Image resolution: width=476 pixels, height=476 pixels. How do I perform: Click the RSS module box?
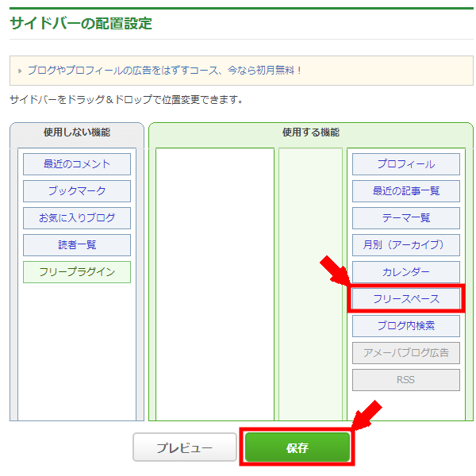pos(406,380)
